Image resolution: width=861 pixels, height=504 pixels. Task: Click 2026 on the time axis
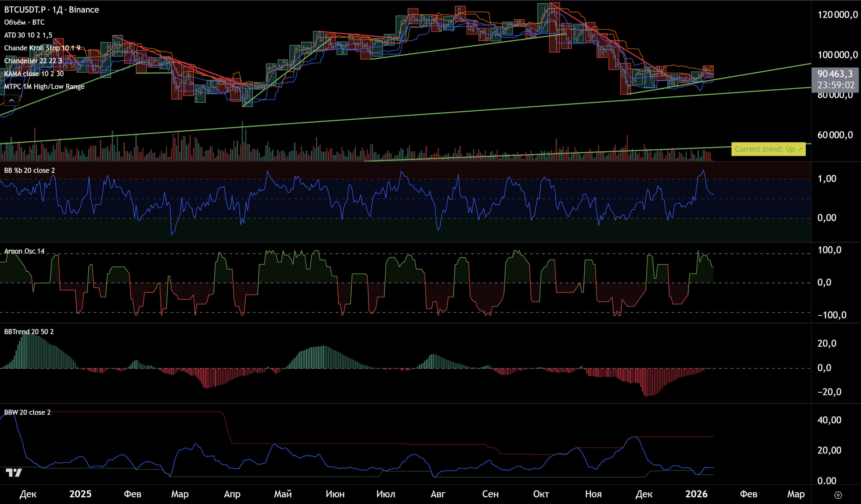(696, 494)
